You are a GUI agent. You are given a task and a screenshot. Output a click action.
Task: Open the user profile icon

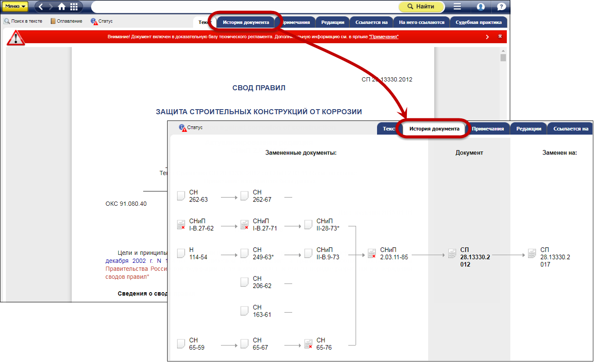[x=481, y=6]
